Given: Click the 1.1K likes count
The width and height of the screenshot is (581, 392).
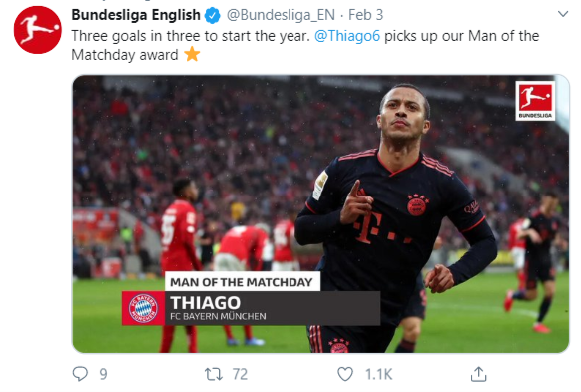Looking at the screenshot, I should coord(378,374).
